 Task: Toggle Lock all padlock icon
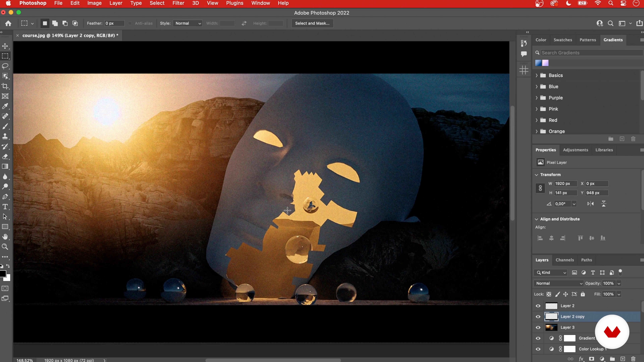[583, 294]
